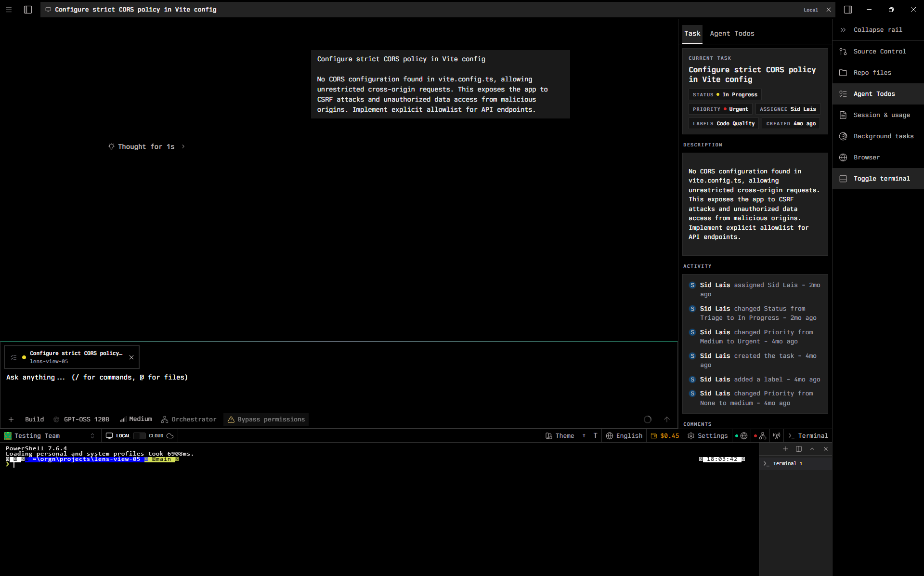The height and width of the screenshot is (576, 924).
Task: Click the plus icon to add attachment
Action: click(11, 419)
